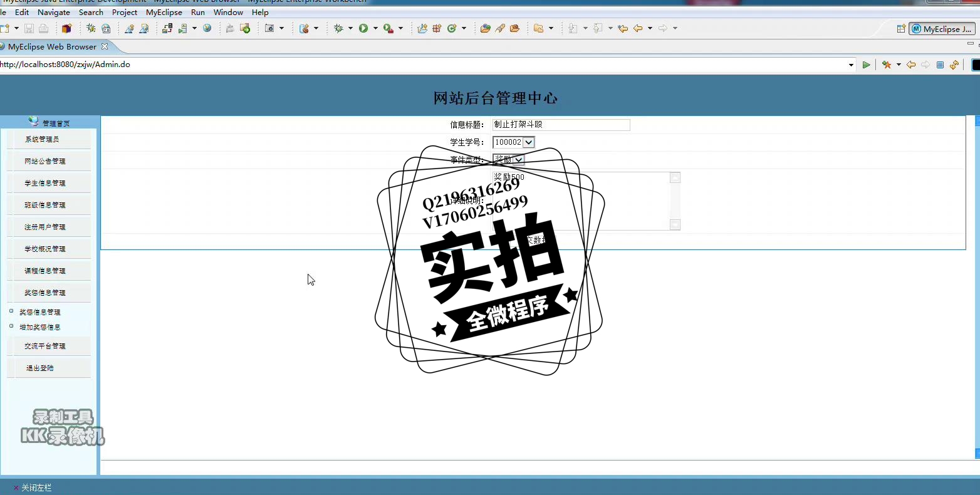The width and height of the screenshot is (980, 495).
Task: Open the Project menu
Action: (x=125, y=12)
